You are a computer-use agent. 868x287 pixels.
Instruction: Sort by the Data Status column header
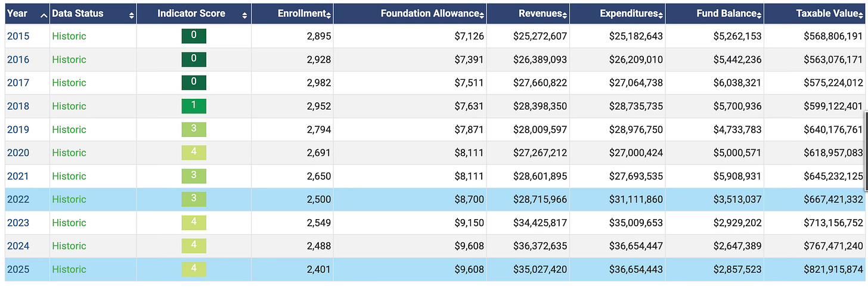(93, 13)
